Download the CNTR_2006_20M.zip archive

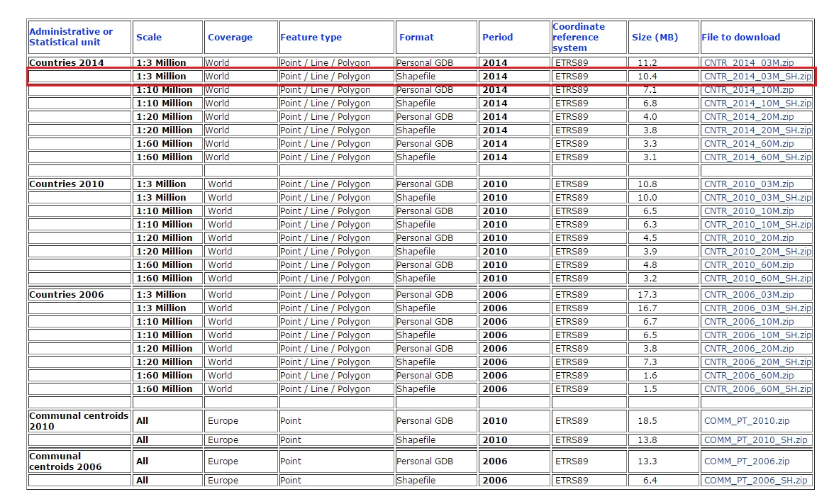coord(743,348)
